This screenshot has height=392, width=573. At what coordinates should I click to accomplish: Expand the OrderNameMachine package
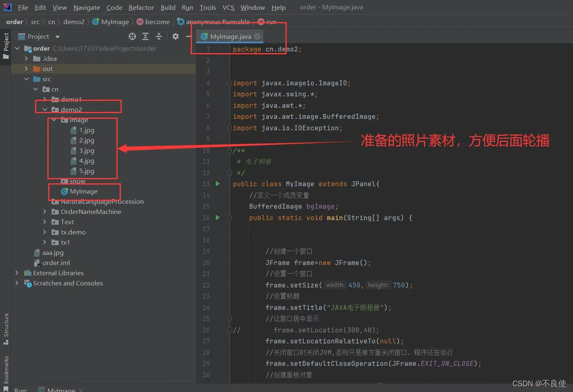coord(45,212)
